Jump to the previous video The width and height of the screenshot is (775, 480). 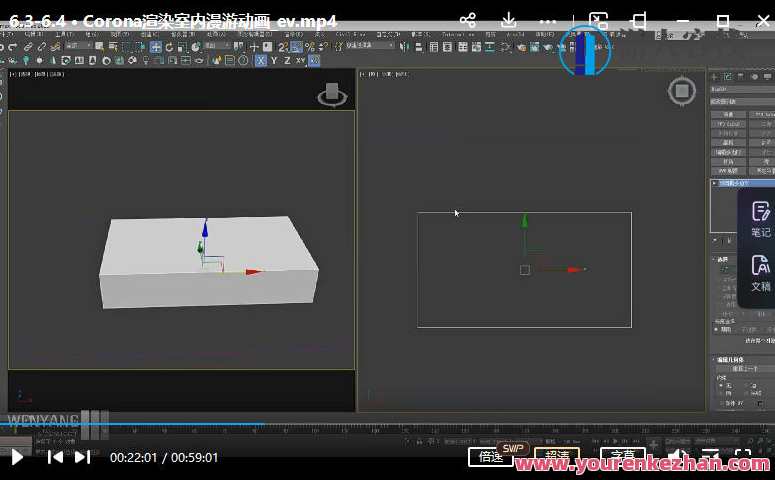pyautogui.click(x=55, y=457)
